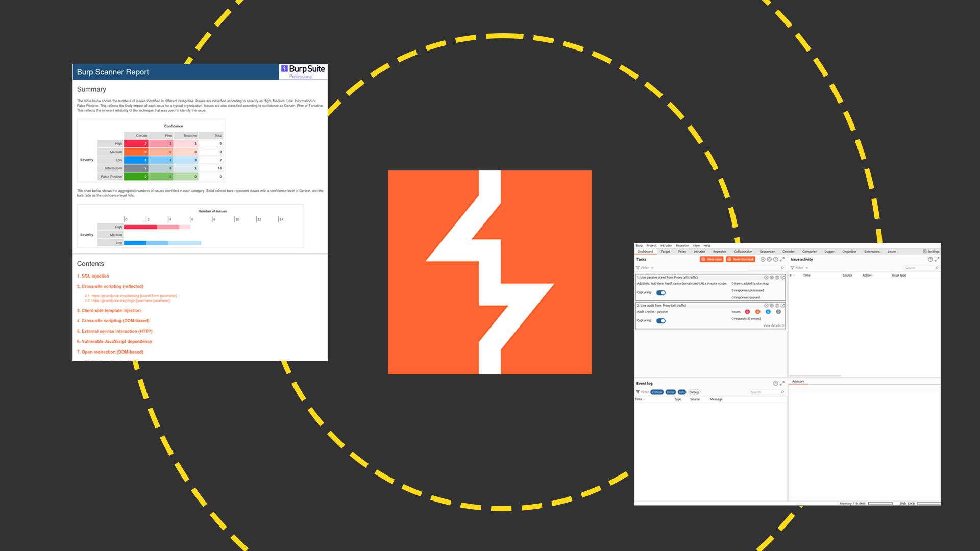Delete the Live audit from Proxy task
This screenshot has height=551, width=980.
pyautogui.click(x=777, y=306)
